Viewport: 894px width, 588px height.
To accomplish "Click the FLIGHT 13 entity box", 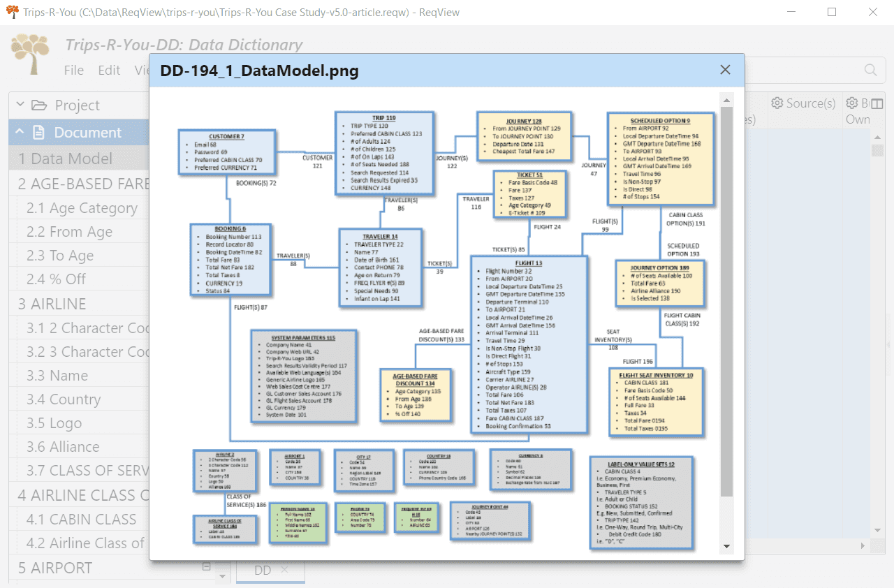I will [x=528, y=344].
